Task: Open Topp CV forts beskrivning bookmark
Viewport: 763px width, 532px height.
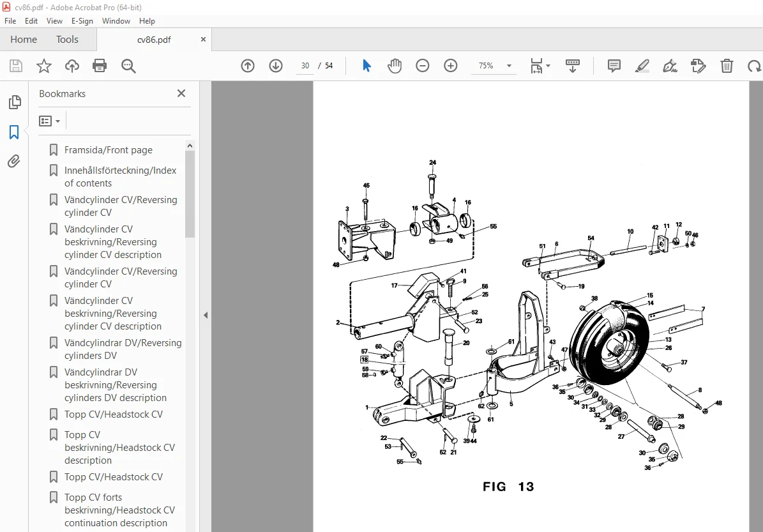Action: point(119,510)
